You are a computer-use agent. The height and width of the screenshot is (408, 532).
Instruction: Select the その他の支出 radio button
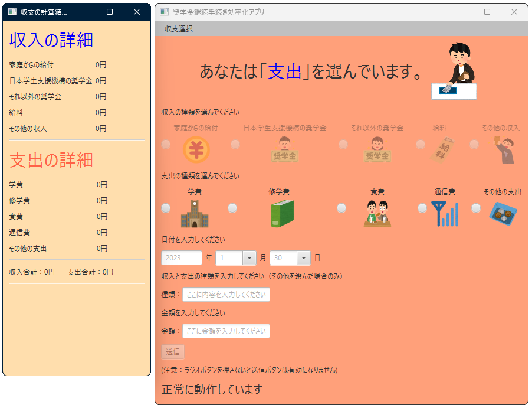pos(476,208)
